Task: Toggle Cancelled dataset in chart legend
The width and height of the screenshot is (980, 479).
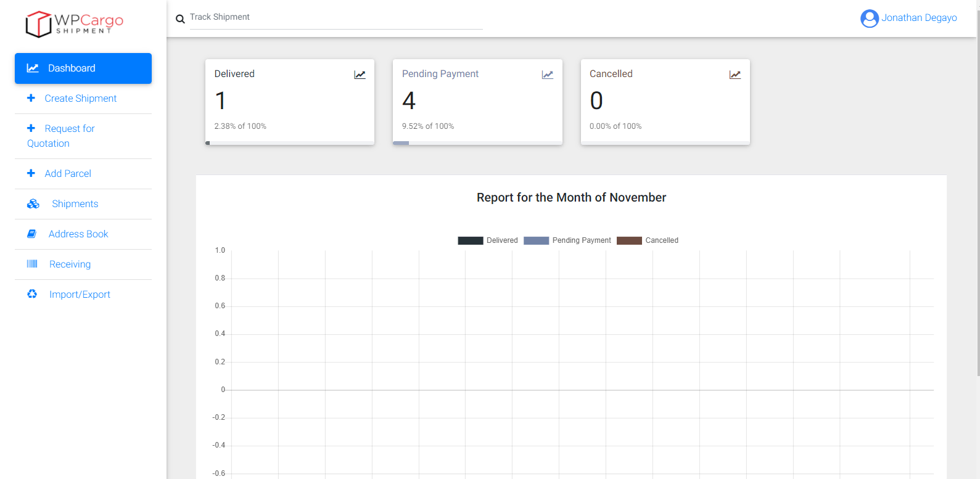Action: [648, 240]
